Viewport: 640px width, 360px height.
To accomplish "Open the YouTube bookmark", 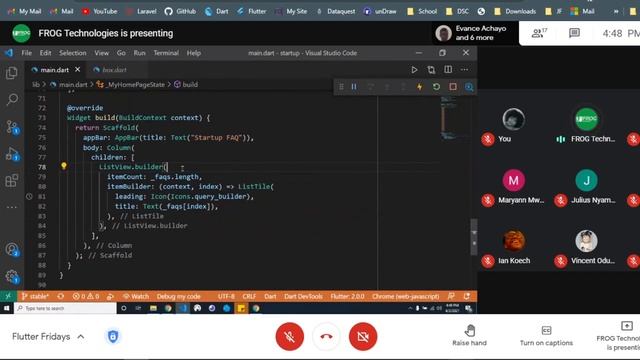I will click(x=100, y=11).
